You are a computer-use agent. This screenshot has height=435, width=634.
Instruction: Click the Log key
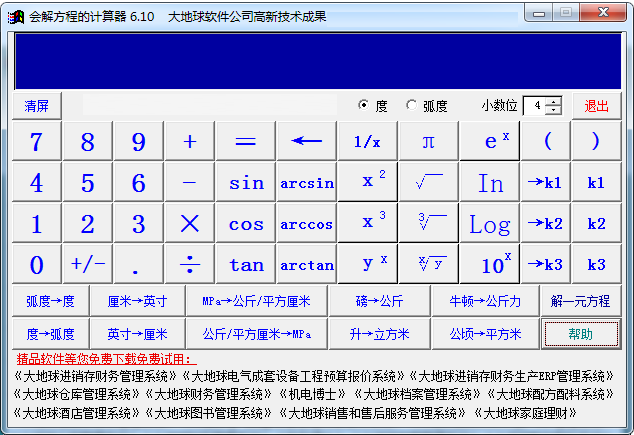click(x=490, y=223)
